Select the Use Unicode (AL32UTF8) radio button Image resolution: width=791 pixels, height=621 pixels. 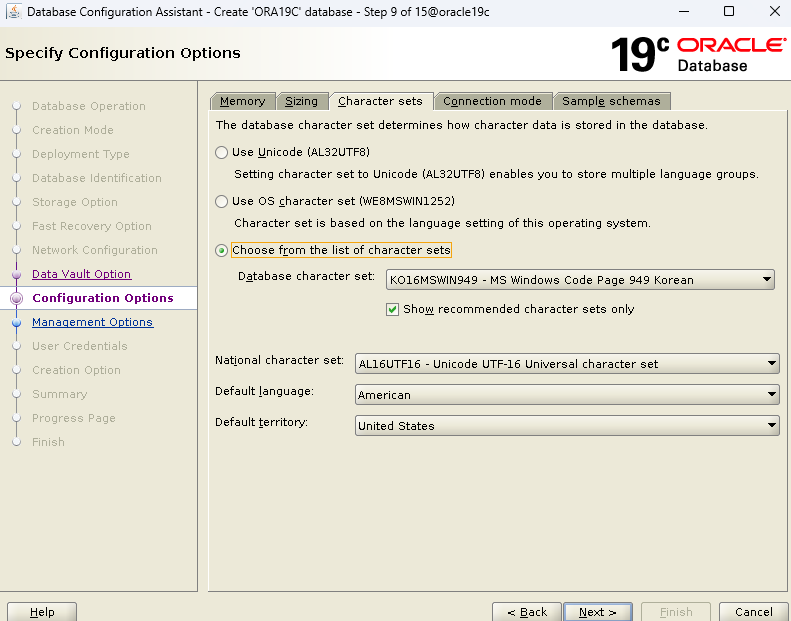(221, 152)
